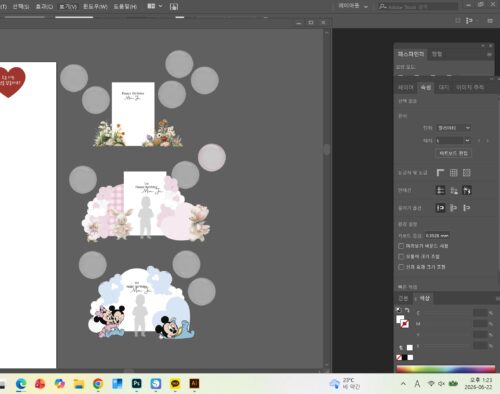The image size is (500, 394).
Task: Open KakaoTalk from the taskbar
Action: 175,384
